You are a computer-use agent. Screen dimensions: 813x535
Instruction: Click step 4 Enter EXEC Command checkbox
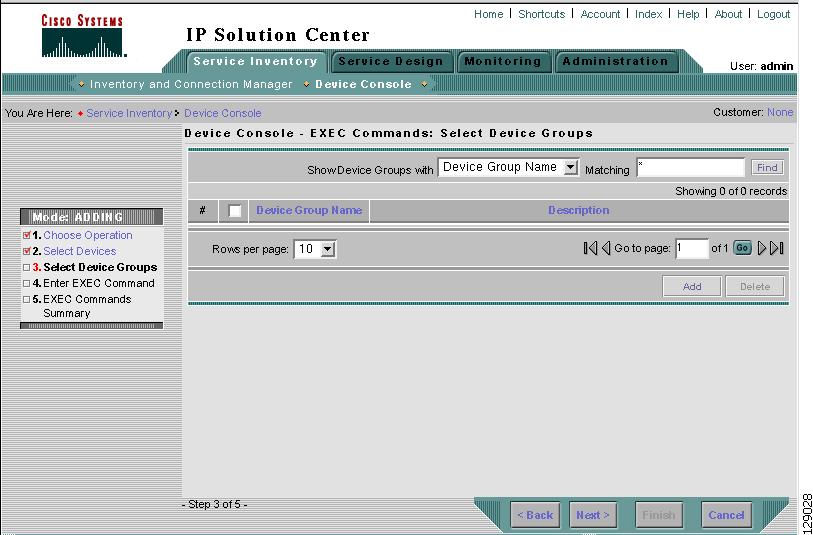(x=26, y=284)
